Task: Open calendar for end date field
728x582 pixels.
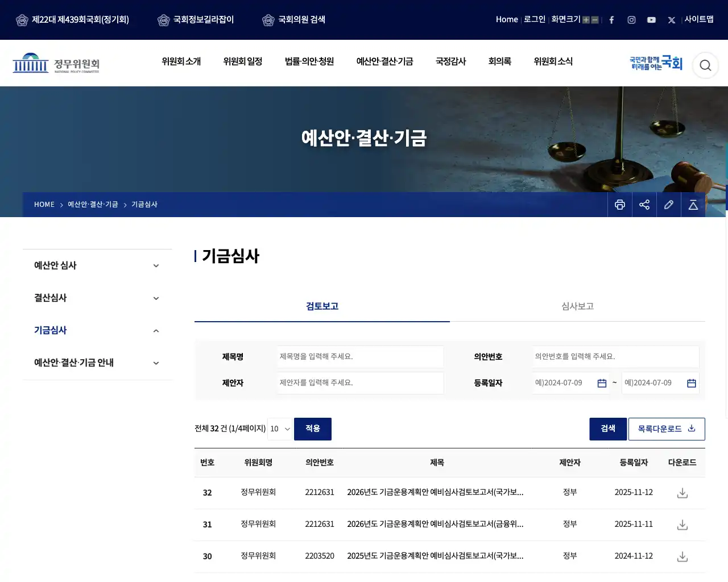Action: tap(692, 383)
